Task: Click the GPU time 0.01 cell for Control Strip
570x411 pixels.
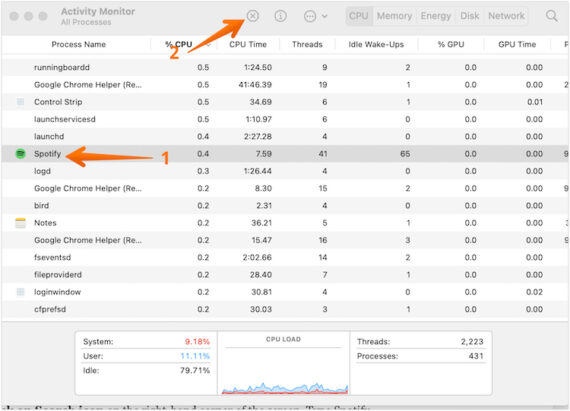Action: pos(535,102)
